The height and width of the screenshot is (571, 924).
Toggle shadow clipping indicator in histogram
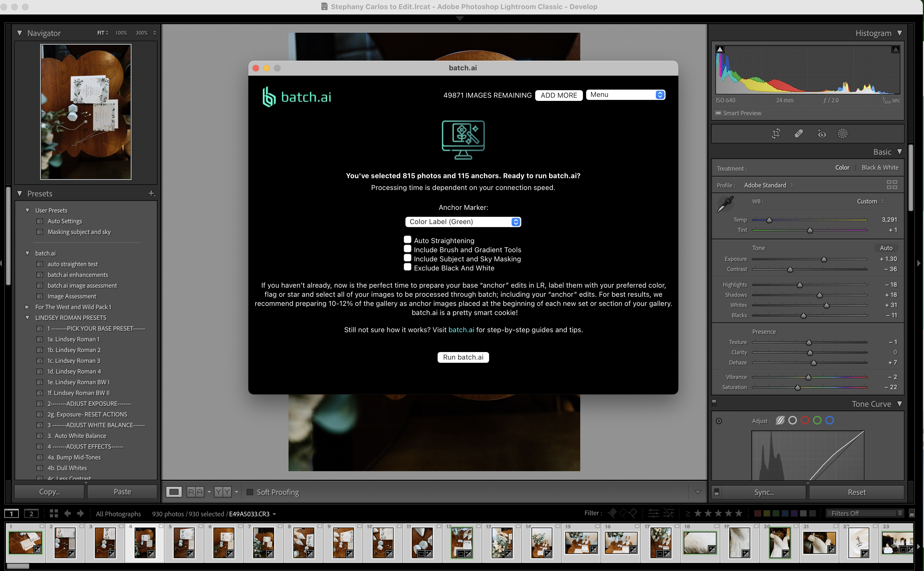pyautogui.click(x=720, y=49)
